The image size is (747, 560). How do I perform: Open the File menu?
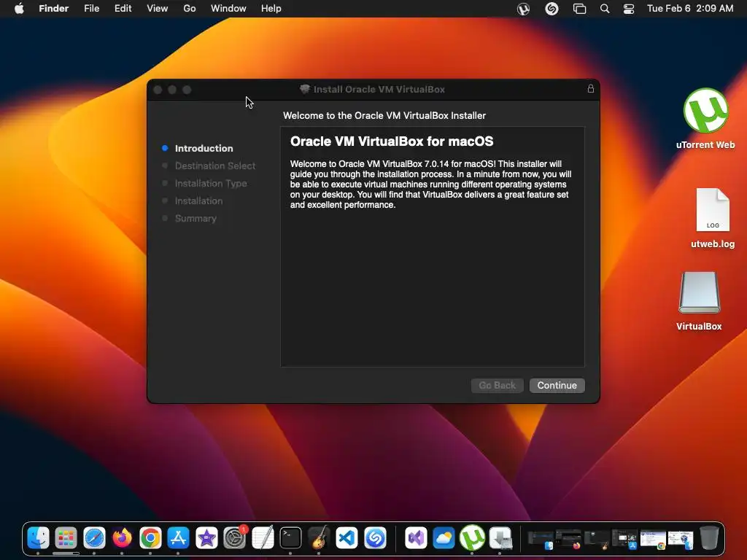coord(91,9)
